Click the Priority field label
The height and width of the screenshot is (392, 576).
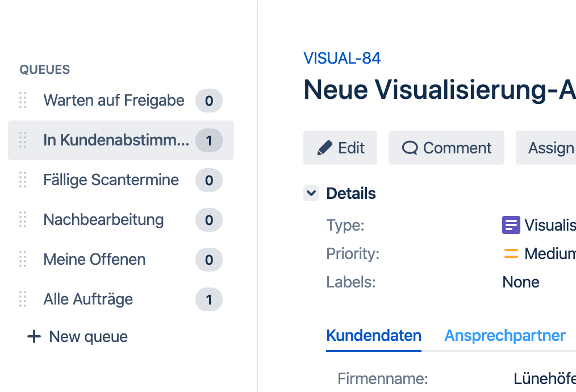tap(353, 253)
